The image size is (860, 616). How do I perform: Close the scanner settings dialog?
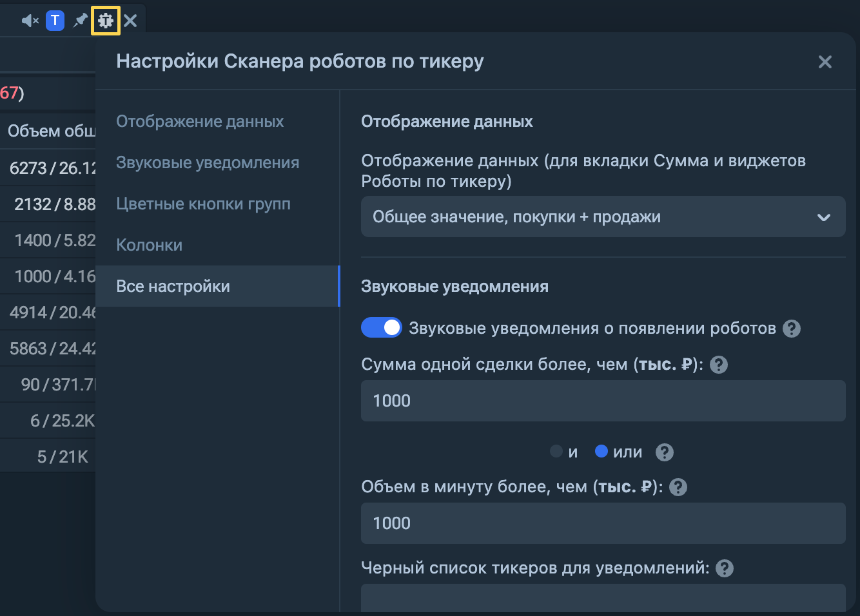click(825, 62)
